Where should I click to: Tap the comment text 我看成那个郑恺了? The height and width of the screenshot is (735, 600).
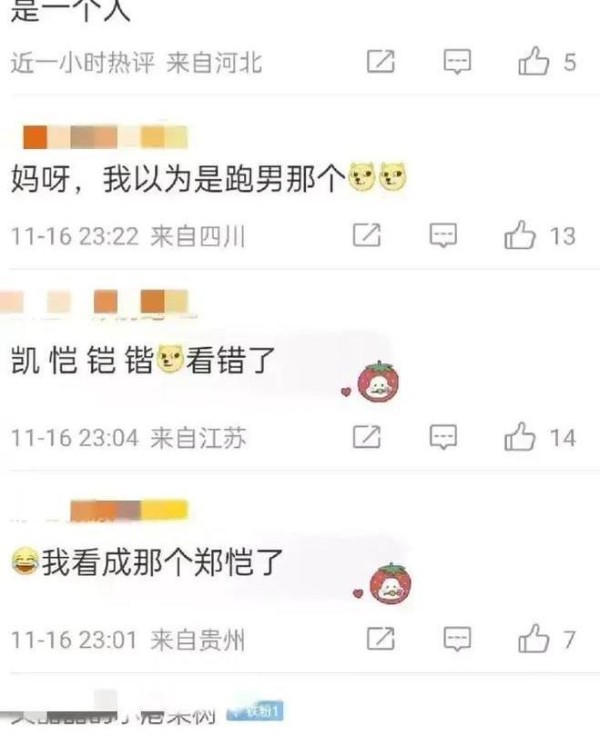tap(162, 562)
